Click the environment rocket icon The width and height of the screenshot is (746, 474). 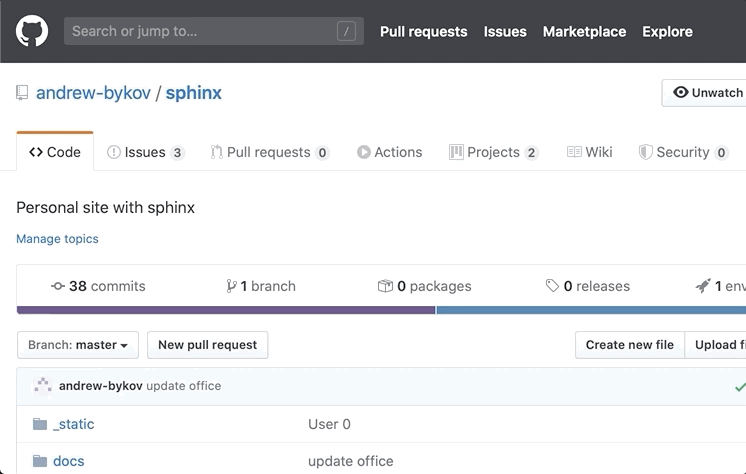coord(703,286)
